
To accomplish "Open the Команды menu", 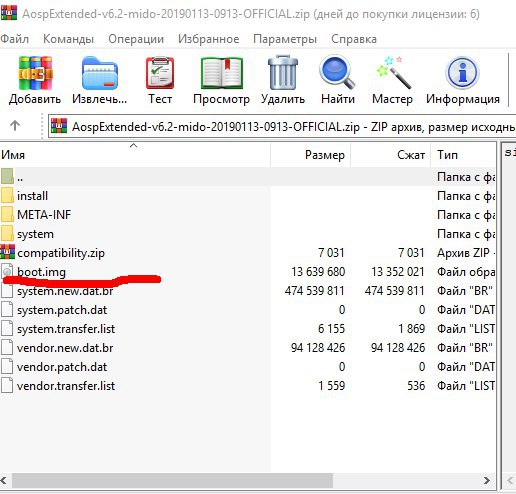I will tap(68, 39).
